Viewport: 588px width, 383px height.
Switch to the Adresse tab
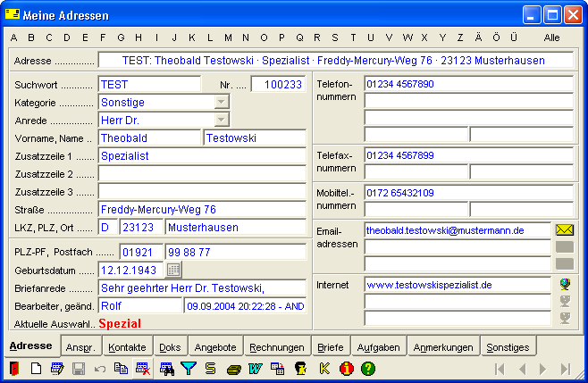(x=31, y=346)
